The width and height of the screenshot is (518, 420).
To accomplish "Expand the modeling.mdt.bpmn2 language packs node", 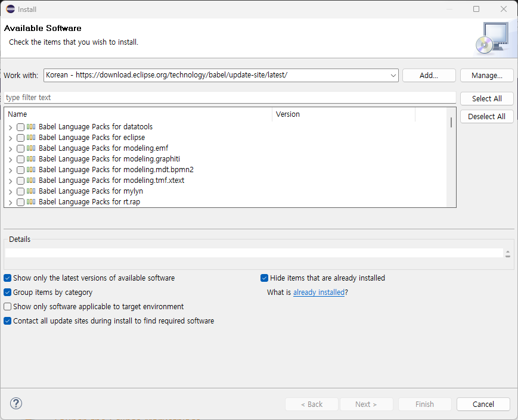I will click(x=10, y=170).
